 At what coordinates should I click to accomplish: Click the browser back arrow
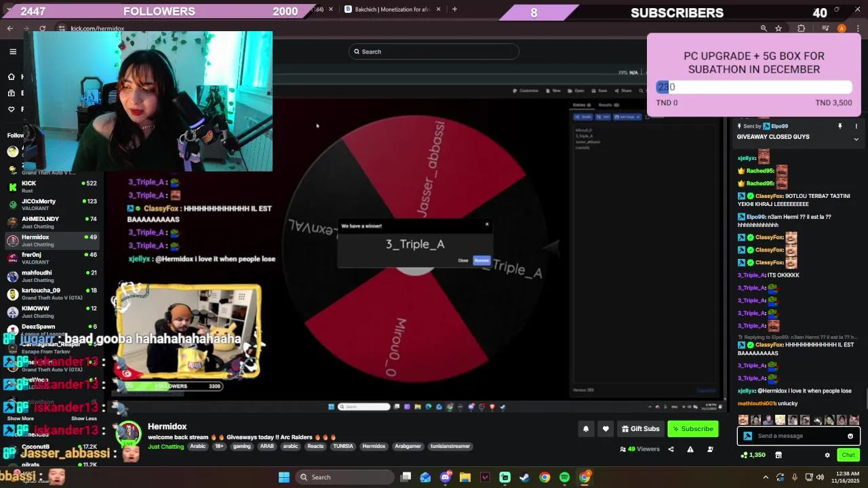point(9,28)
